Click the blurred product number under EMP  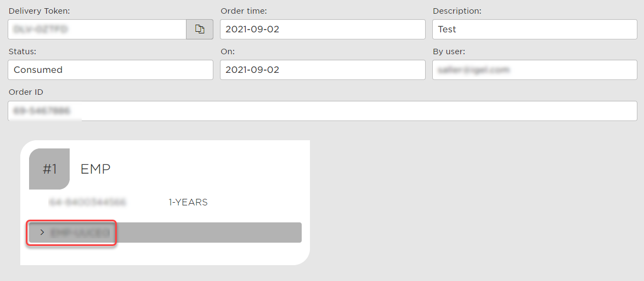coord(88,202)
